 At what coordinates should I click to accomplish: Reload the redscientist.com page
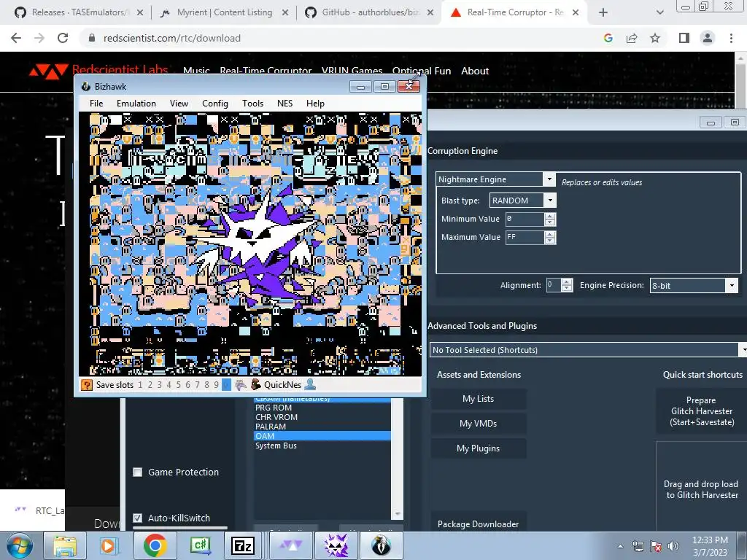point(63,38)
